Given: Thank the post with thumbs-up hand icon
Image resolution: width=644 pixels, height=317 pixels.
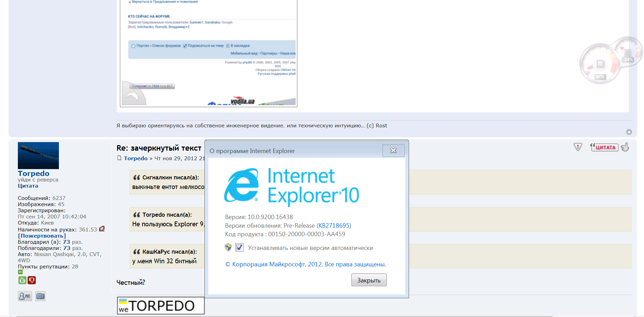Looking at the screenshot, I should [x=625, y=147].
